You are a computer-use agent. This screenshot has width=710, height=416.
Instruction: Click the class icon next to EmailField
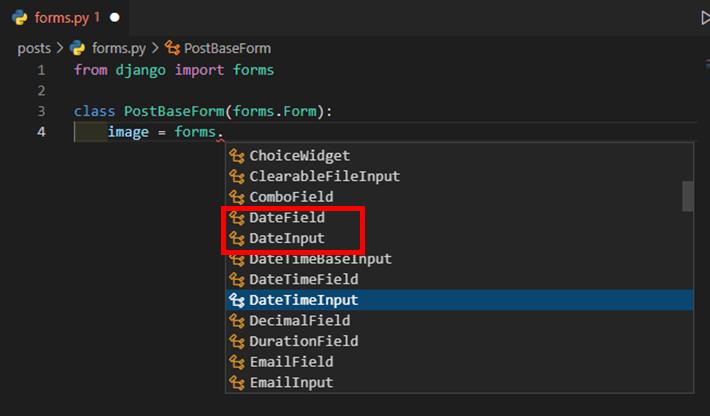click(237, 362)
